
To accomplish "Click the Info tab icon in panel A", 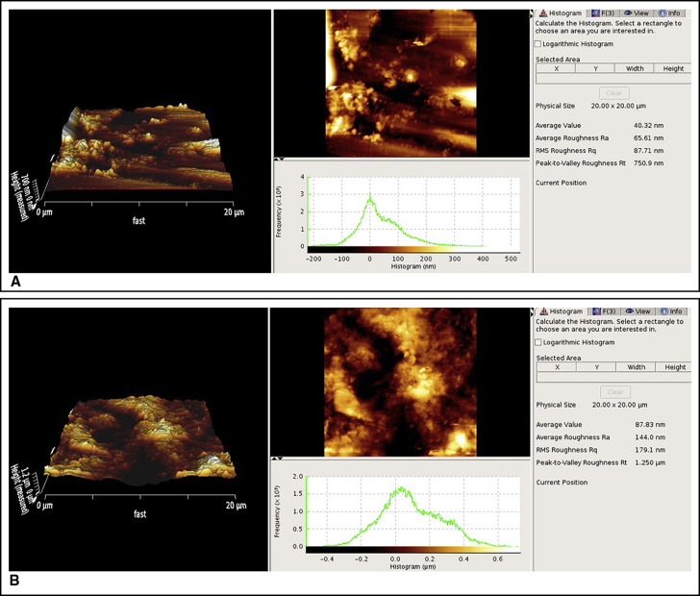I will pos(662,14).
